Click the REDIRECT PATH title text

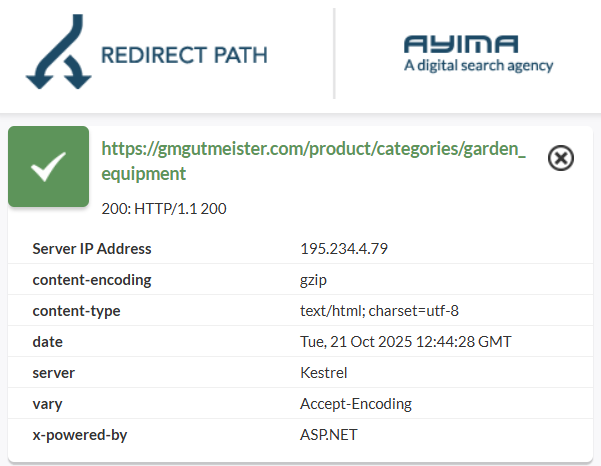click(x=184, y=54)
